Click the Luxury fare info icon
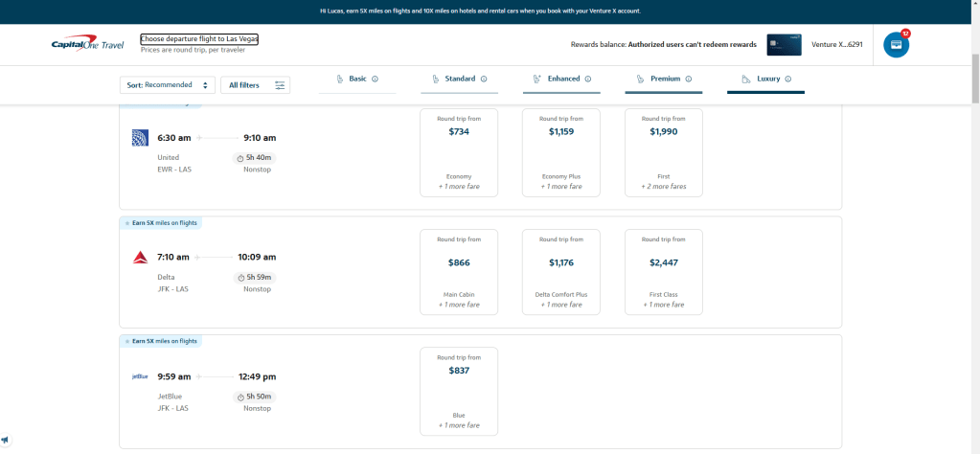980x454 pixels. click(788, 79)
